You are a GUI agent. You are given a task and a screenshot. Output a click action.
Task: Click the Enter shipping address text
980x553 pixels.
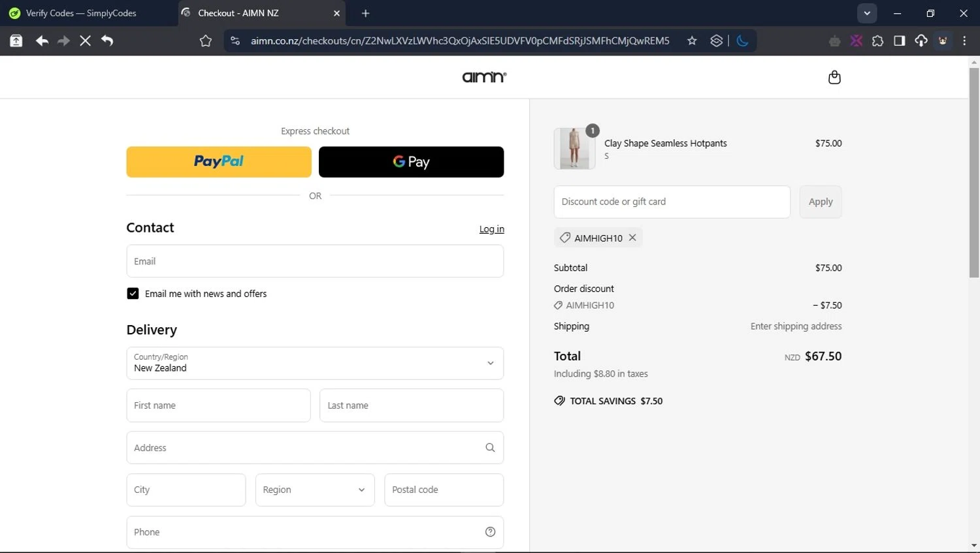point(796,326)
